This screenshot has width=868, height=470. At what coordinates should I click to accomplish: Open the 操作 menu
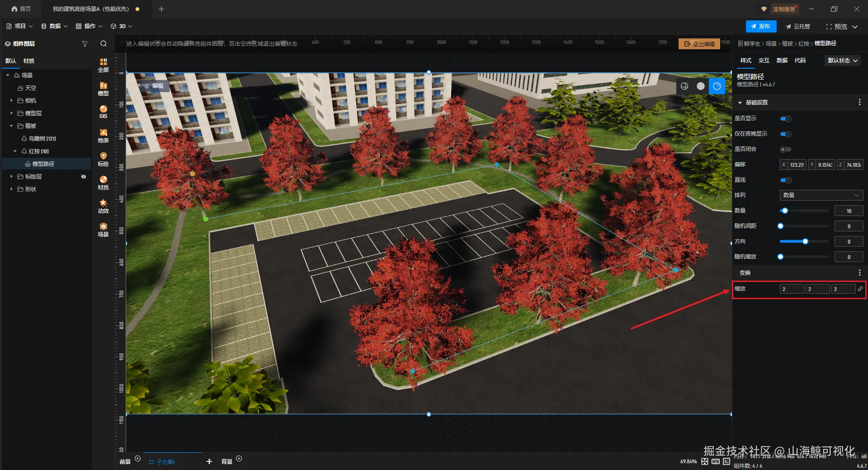[89, 26]
